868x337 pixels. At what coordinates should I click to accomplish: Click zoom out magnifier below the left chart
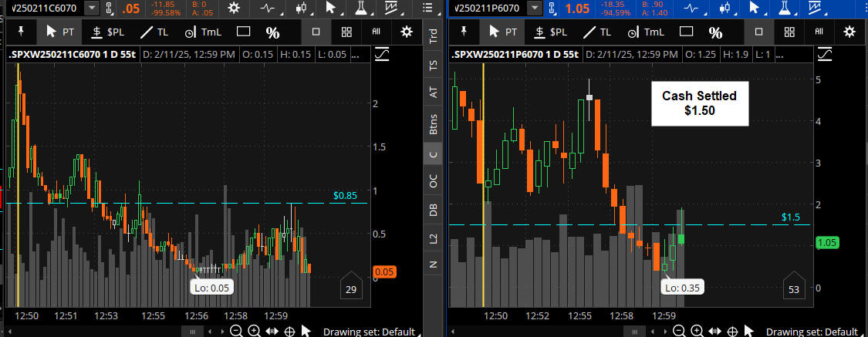(x=236, y=331)
